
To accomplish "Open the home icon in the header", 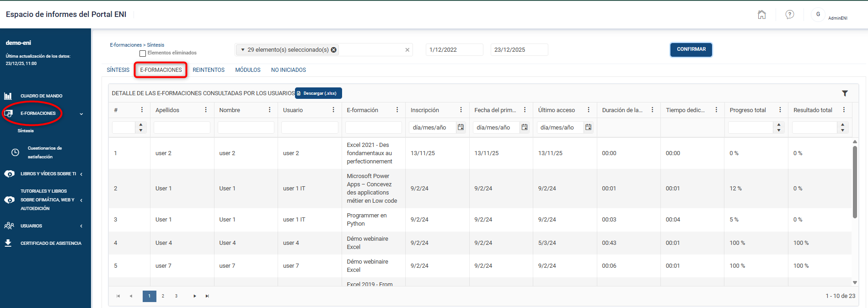I will [x=761, y=15].
